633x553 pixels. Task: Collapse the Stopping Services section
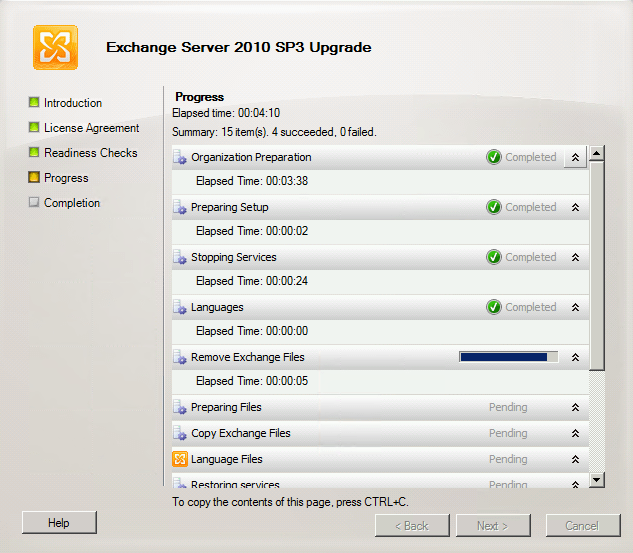(x=575, y=258)
